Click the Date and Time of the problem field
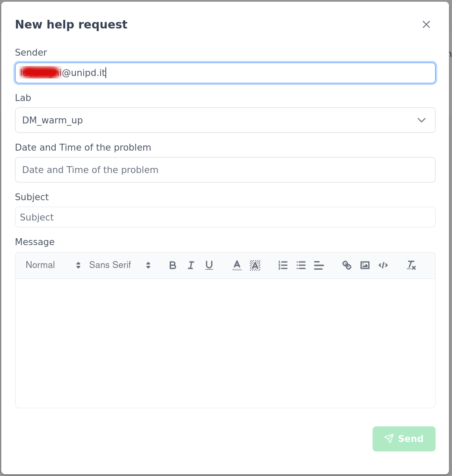 pyautogui.click(x=225, y=170)
